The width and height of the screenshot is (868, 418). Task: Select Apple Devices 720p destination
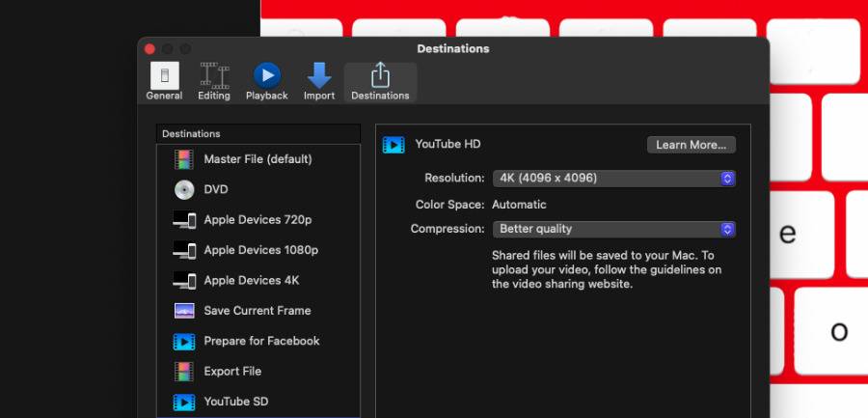point(258,220)
